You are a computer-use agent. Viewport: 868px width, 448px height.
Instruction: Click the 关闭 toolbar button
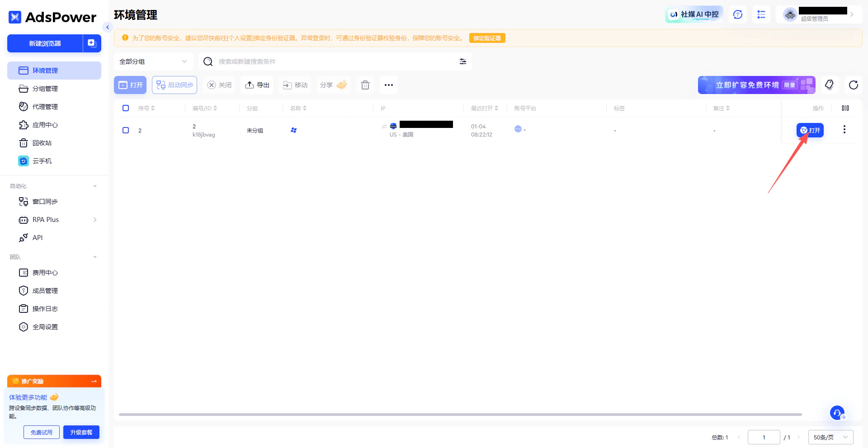[219, 85]
